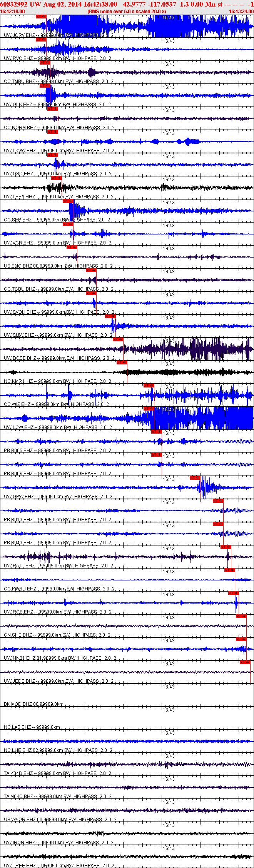Click the RMS noise scaling note
The image size is (254, 868).
pos(127,12)
